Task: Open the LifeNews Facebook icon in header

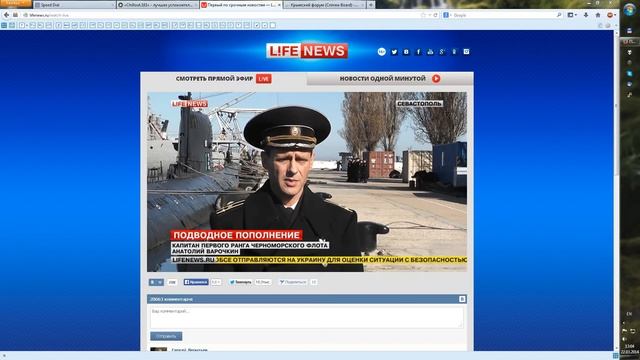Action: pos(418,52)
